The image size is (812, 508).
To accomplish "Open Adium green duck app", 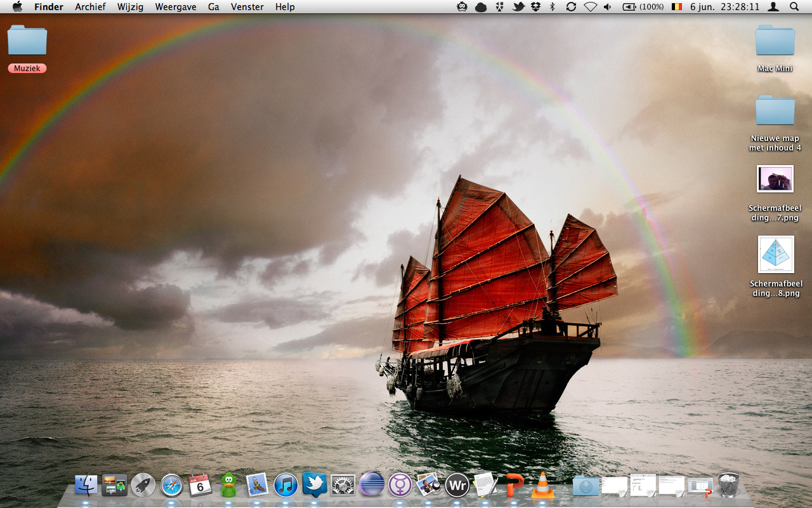I will [x=229, y=486].
